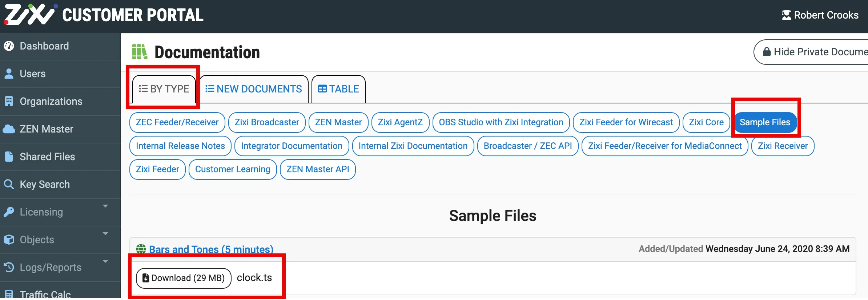Choose the ZEN Master category pill

(x=338, y=122)
